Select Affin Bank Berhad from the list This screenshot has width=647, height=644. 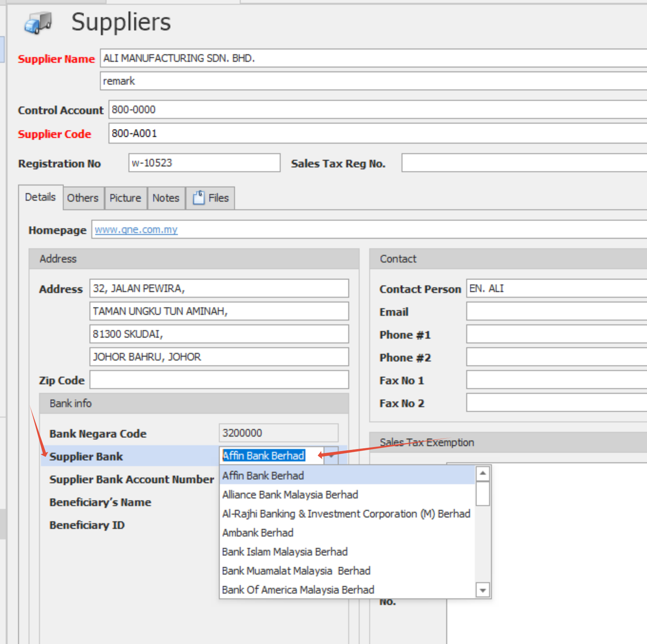click(347, 475)
